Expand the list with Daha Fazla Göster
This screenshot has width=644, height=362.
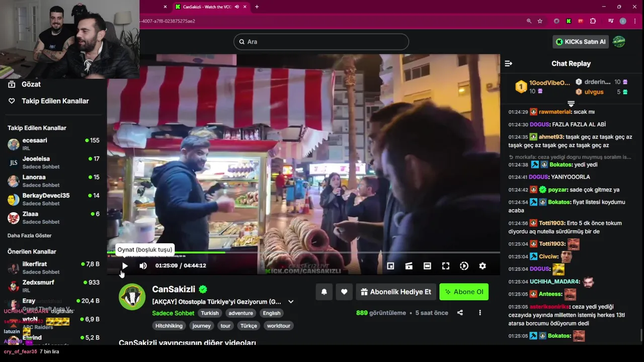[29, 235]
